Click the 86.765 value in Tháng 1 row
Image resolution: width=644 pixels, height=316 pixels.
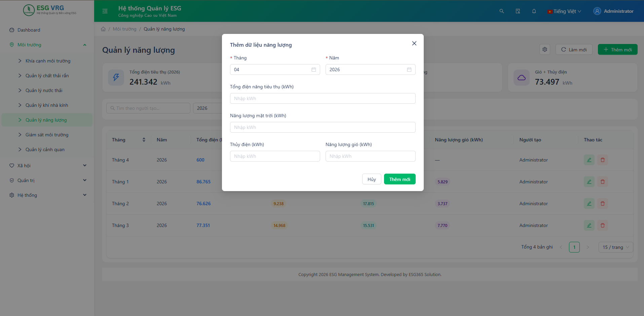point(203,182)
